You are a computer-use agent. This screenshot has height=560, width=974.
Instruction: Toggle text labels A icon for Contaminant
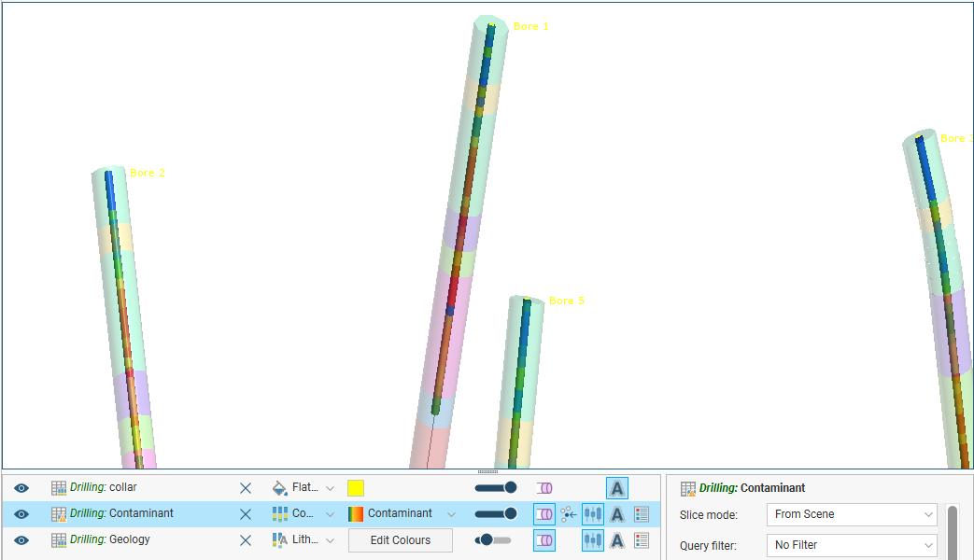617,514
